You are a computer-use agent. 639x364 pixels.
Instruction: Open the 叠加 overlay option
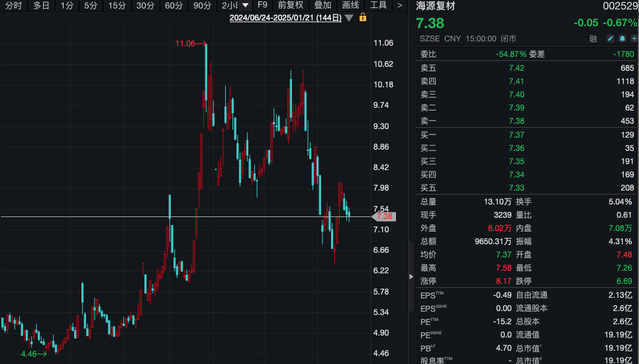pos(322,5)
